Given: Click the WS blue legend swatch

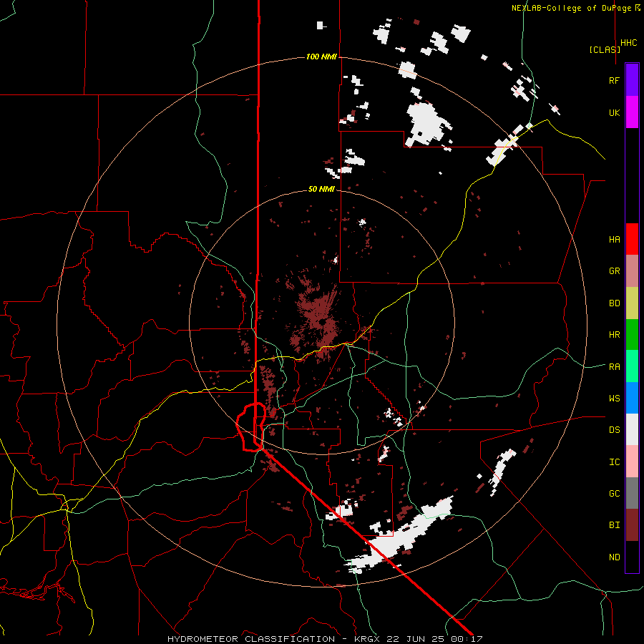Looking at the screenshot, I should 632,398.
